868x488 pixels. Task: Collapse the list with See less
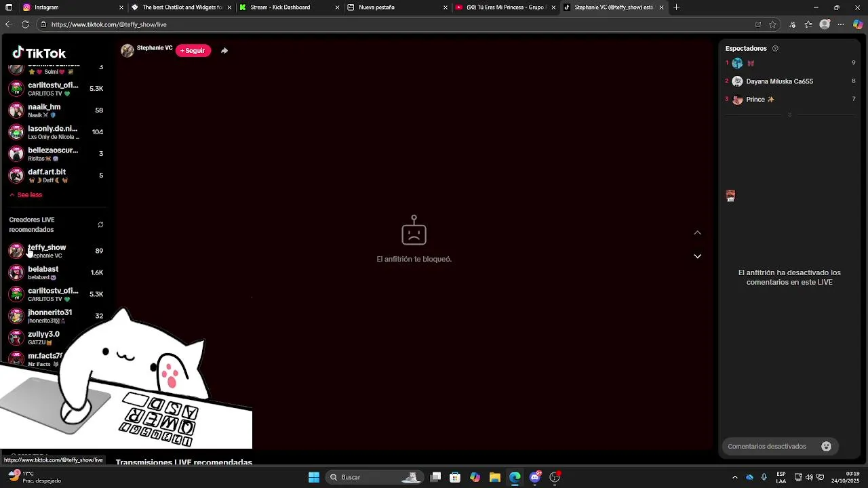[26, 195]
